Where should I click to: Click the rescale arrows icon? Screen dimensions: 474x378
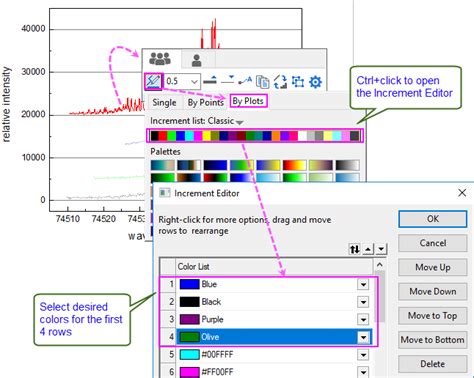point(280,81)
